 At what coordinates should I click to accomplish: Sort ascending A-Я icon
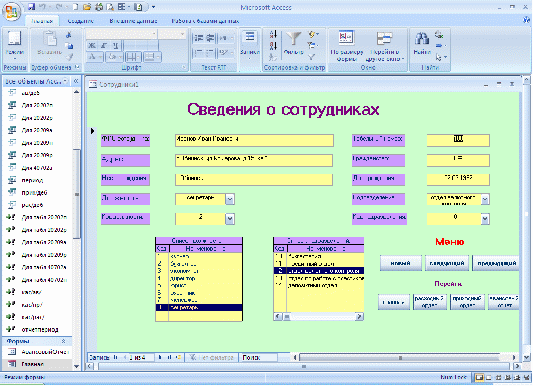click(x=273, y=34)
